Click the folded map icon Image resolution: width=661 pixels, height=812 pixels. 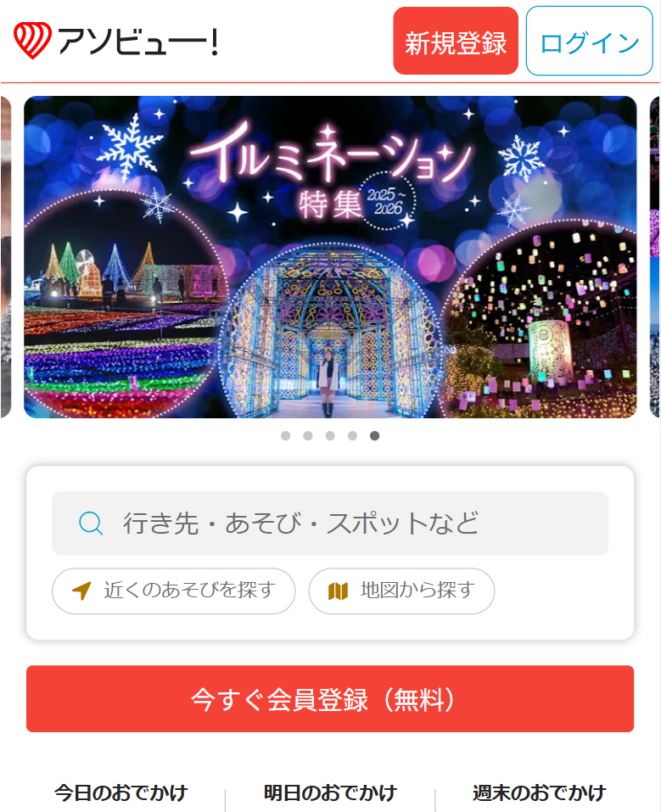pos(338,591)
